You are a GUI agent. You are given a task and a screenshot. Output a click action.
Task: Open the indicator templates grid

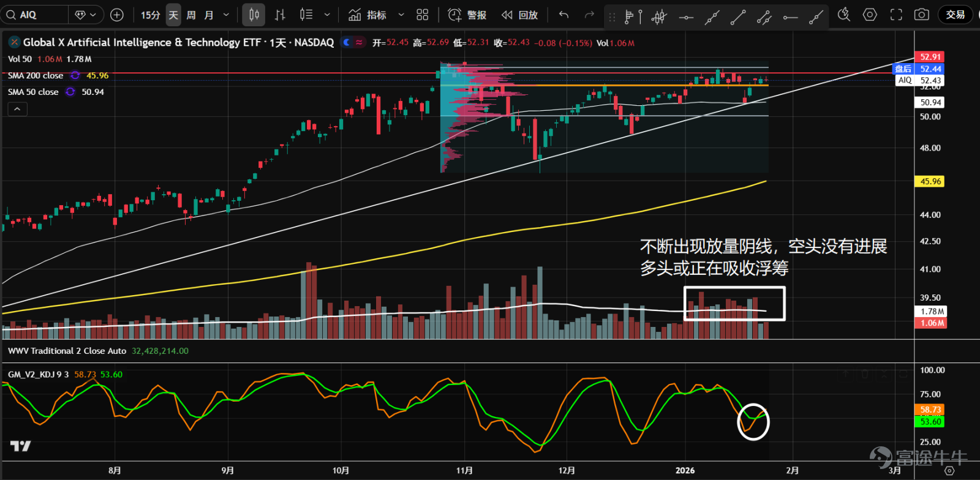coord(423,15)
